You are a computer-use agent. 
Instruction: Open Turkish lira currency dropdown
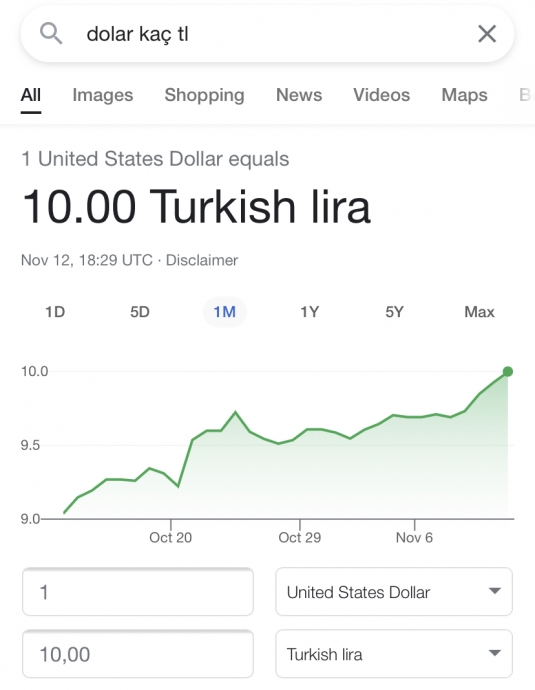click(394, 654)
